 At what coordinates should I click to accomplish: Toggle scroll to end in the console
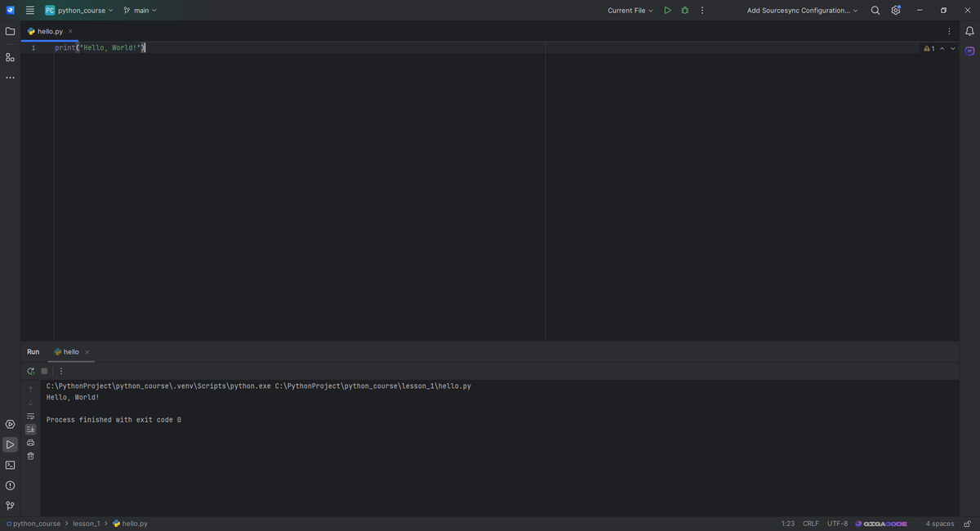[x=30, y=429]
